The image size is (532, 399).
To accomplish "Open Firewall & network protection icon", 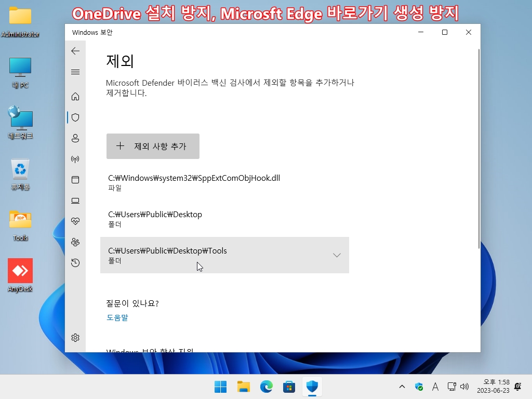I will pyautogui.click(x=75, y=159).
